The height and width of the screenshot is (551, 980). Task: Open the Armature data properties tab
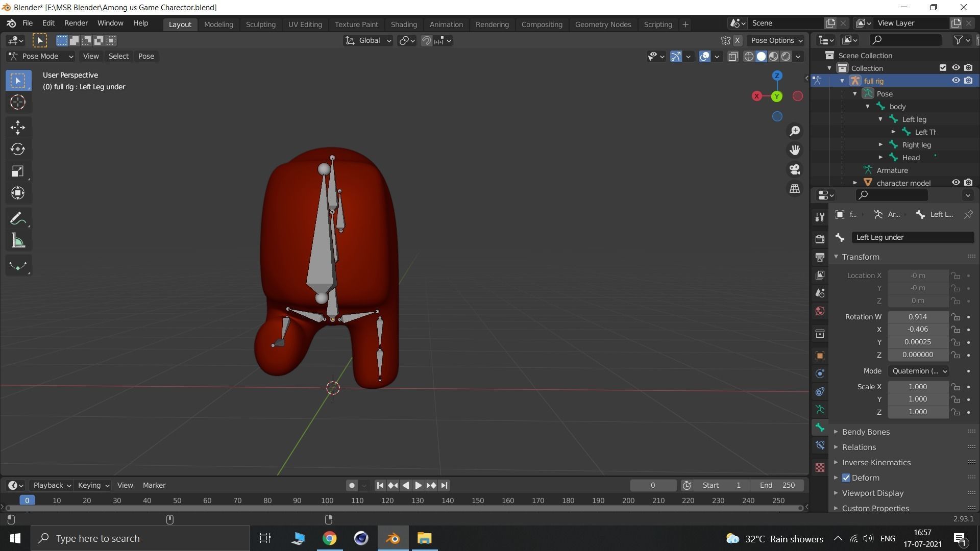(820, 410)
